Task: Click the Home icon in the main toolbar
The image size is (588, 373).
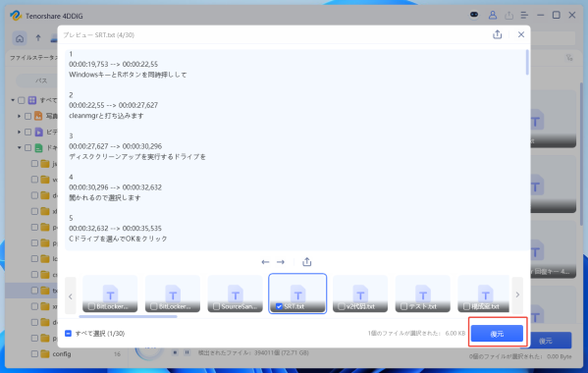Action: coord(20,38)
